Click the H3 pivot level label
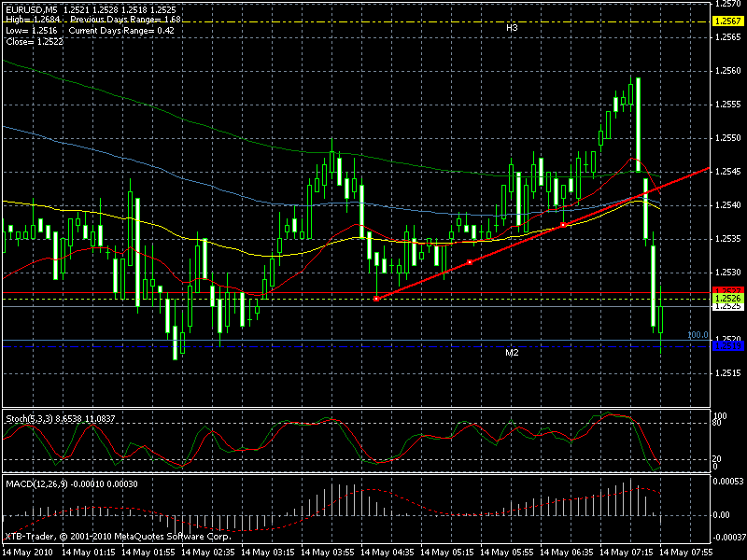The height and width of the screenshot is (560, 747). pos(512,28)
